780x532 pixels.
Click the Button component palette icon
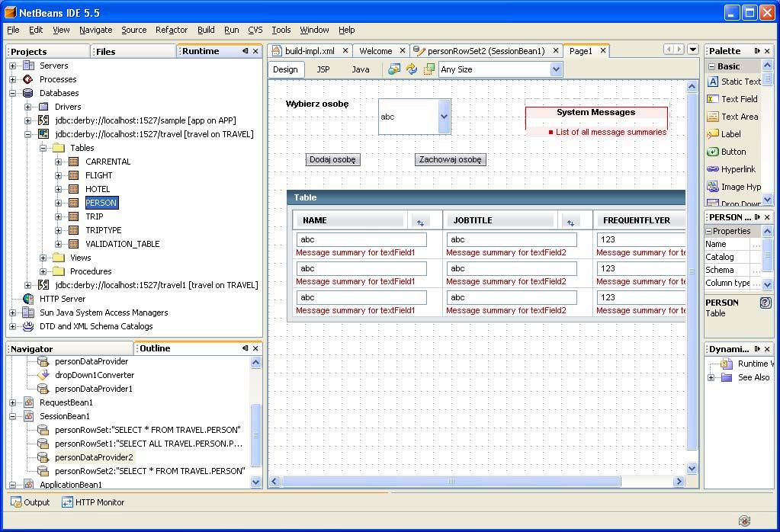pos(713,152)
